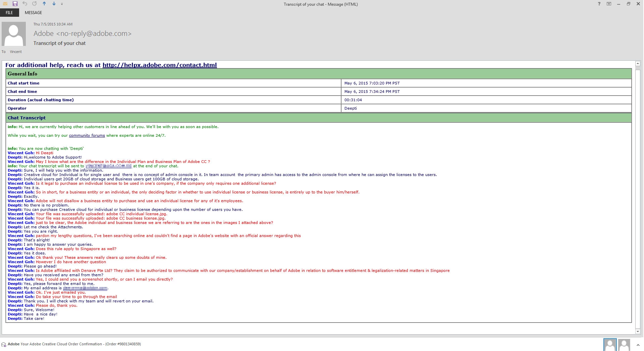Click the Outlook envelope icon in the title bar
644x351 pixels.
click(x=5, y=4)
